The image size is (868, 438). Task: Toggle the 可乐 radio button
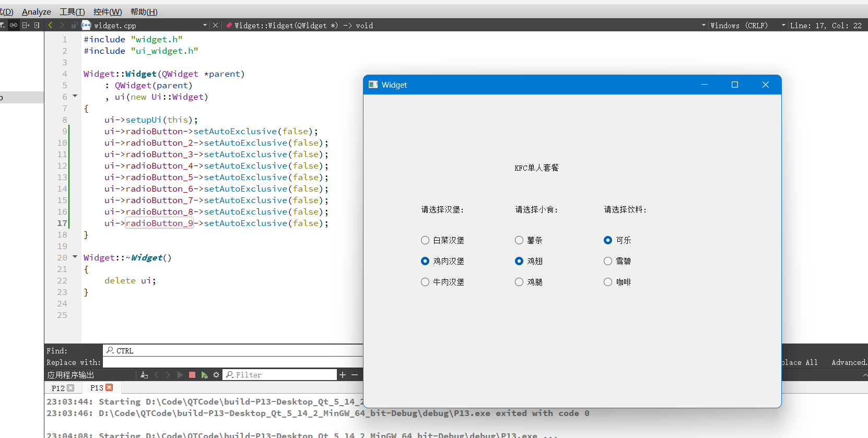608,240
